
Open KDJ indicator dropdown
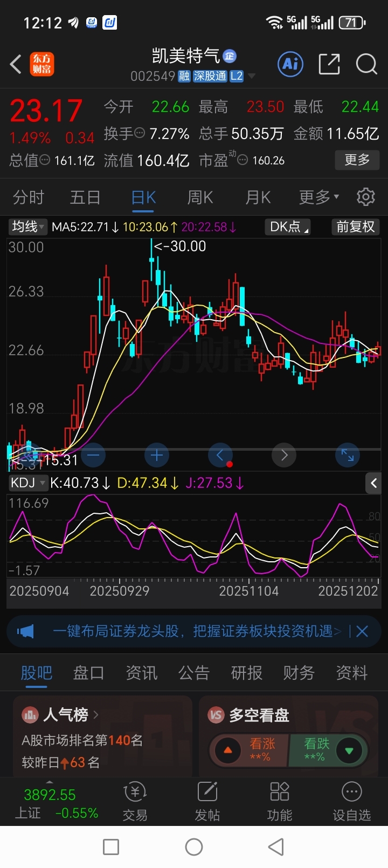(27, 483)
